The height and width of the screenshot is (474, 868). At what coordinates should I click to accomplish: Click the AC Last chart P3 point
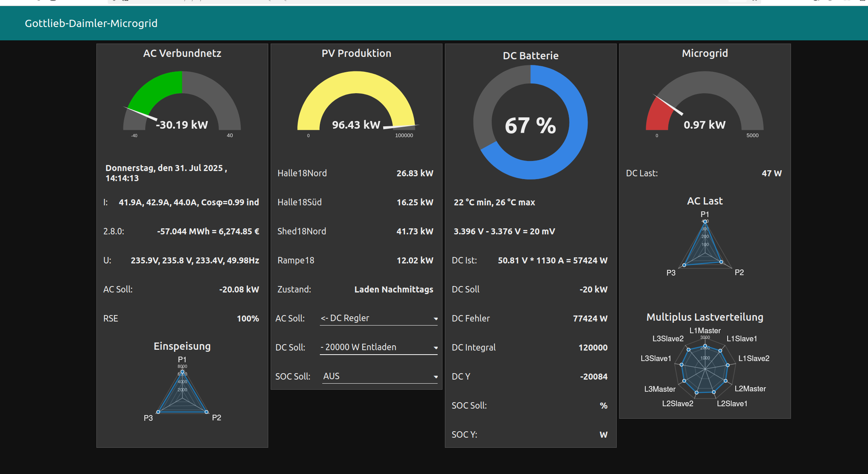point(684,265)
